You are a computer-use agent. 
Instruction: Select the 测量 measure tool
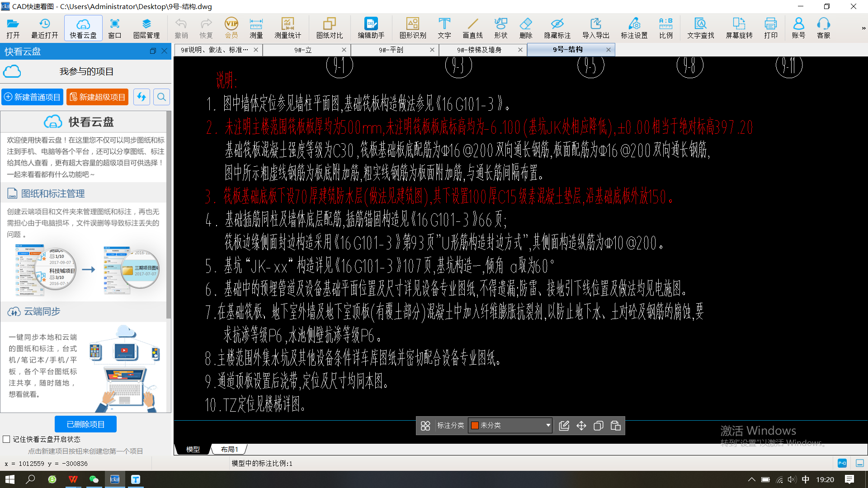pos(256,28)
